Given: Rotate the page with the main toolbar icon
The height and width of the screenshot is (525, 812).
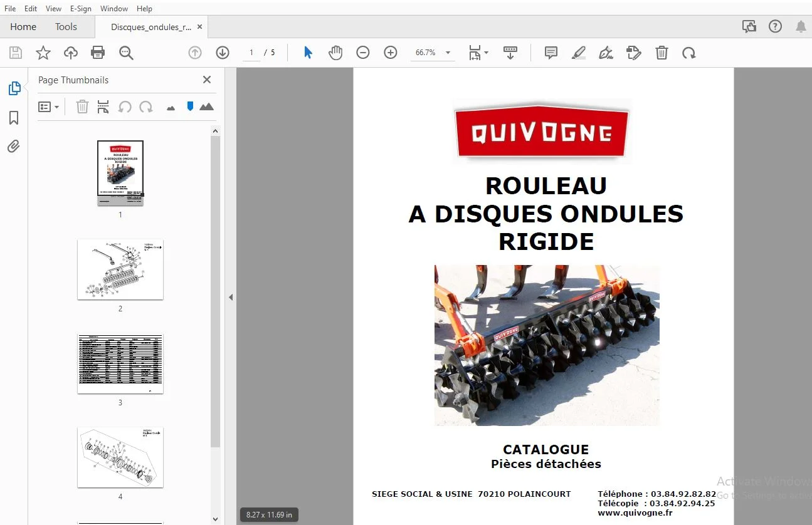Looking at the screenshot, I should coord(689,53).
